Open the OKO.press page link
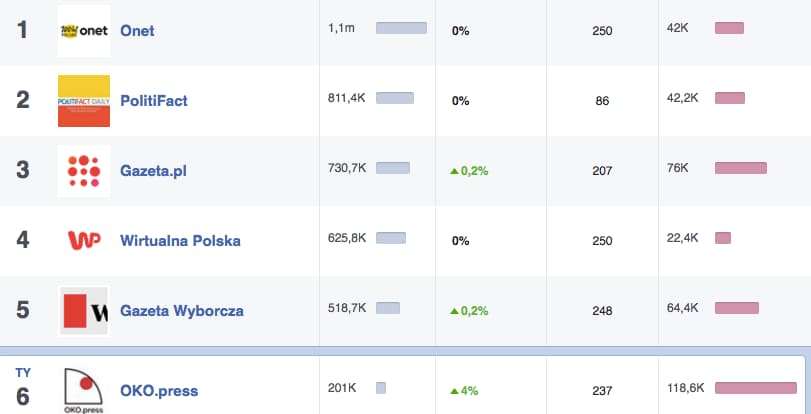 [159, 391]
